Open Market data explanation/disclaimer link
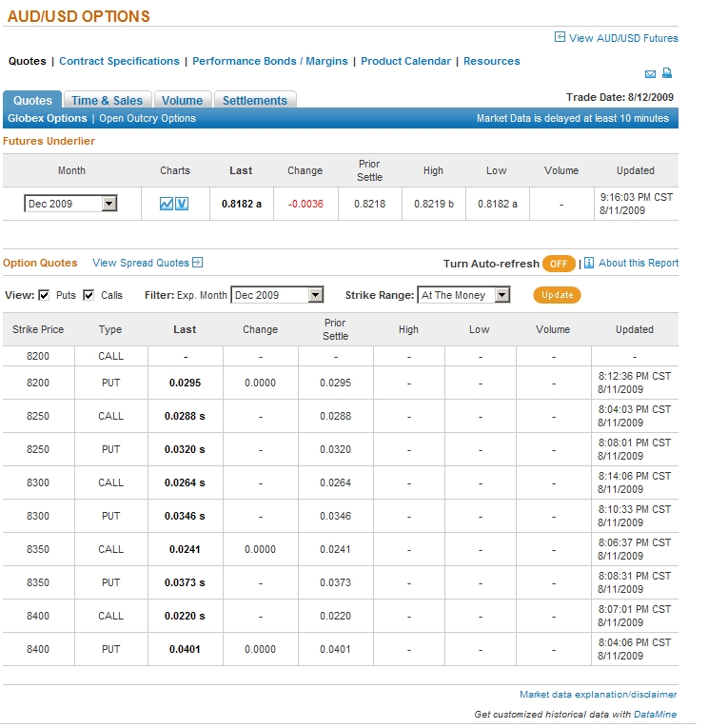Viewport: 708px width, 728px height. (x=598, y=695)
